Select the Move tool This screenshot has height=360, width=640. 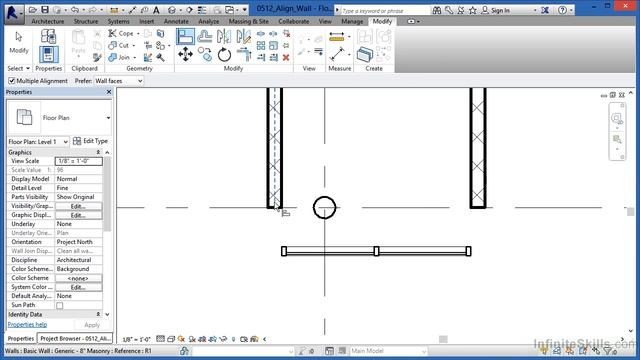(x=185, y=54)
